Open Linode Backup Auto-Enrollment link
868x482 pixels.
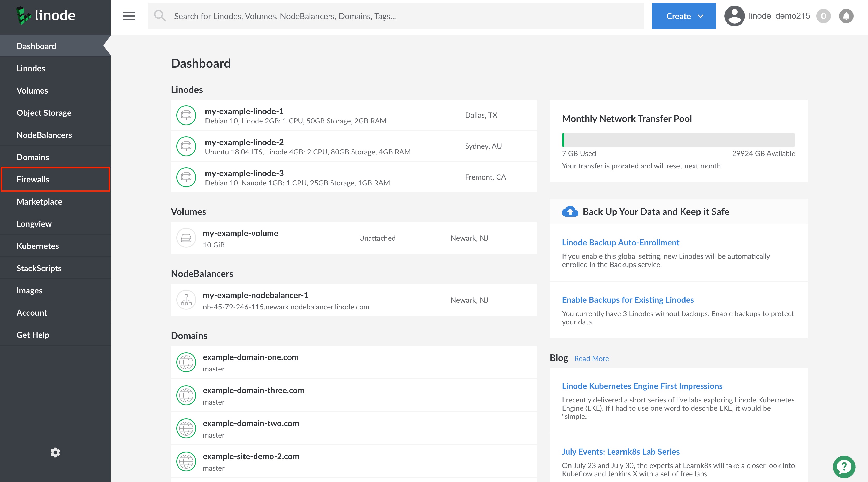tap(620, 242)
